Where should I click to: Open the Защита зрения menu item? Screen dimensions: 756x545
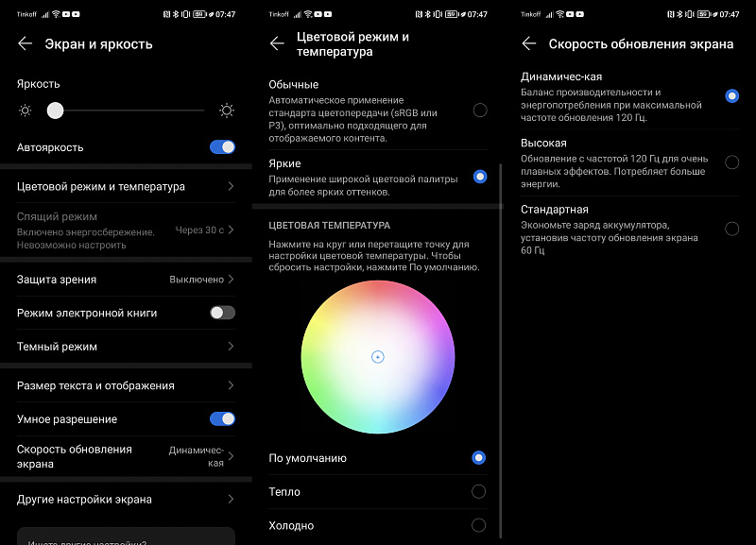[x=126, y=280]
